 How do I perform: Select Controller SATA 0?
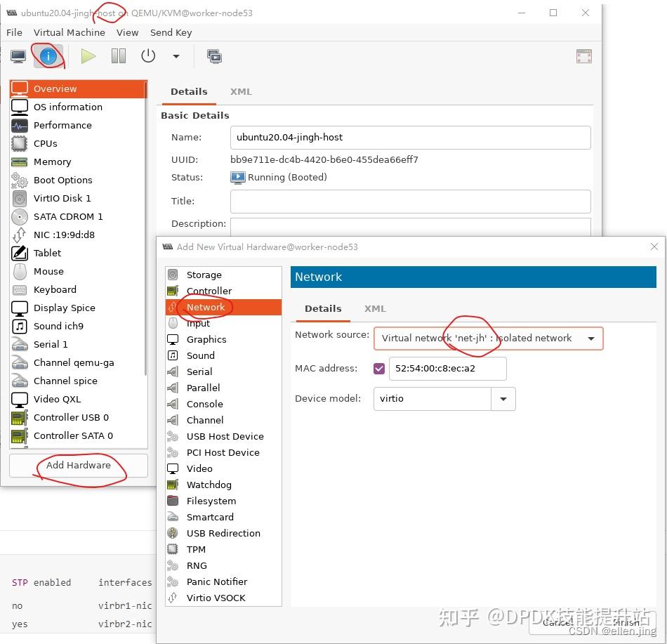pos(77,436)
